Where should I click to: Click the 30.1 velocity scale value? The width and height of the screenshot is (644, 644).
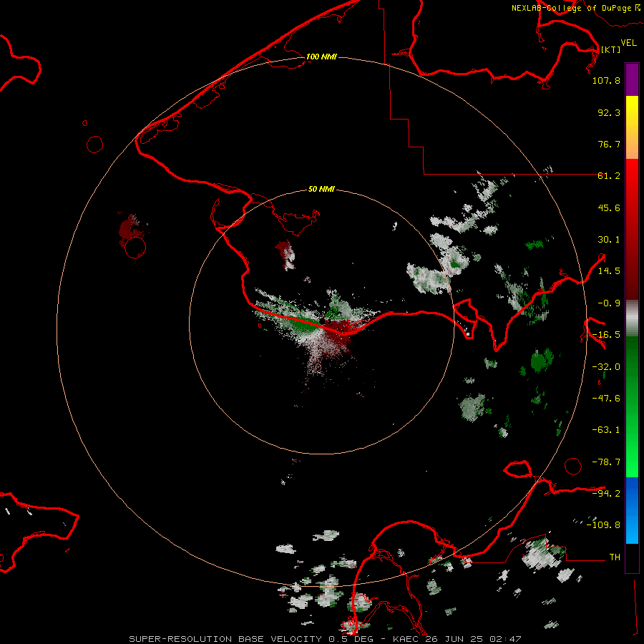609,240
